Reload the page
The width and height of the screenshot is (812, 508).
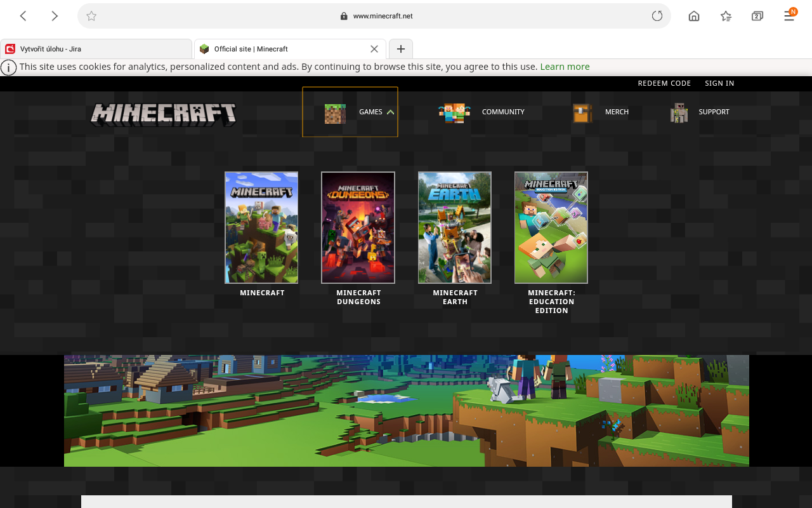pyautogui.click(x=657, y=16)
